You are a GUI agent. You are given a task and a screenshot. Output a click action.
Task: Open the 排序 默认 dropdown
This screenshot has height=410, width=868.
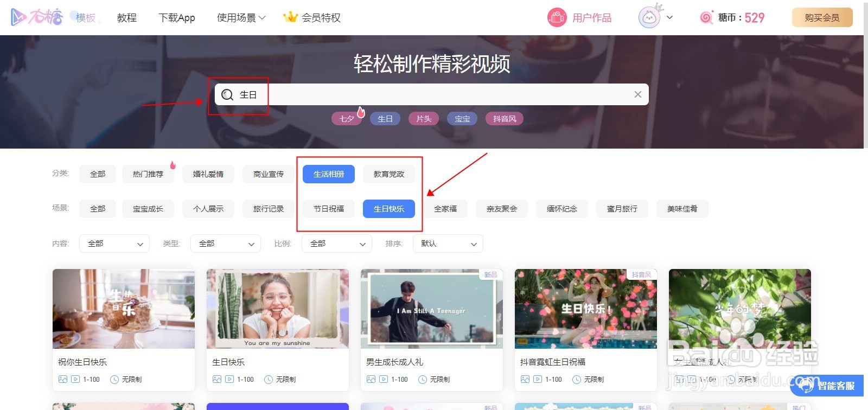point(448,244)
